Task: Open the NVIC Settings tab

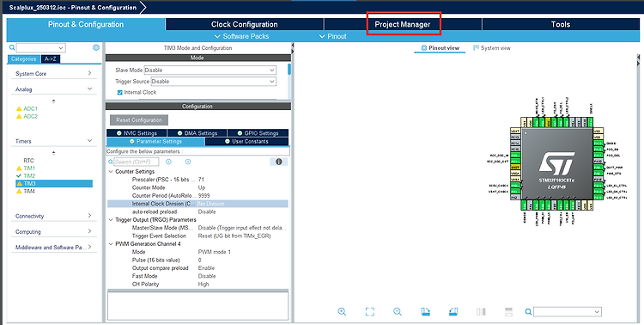Action: coord(137,133)
